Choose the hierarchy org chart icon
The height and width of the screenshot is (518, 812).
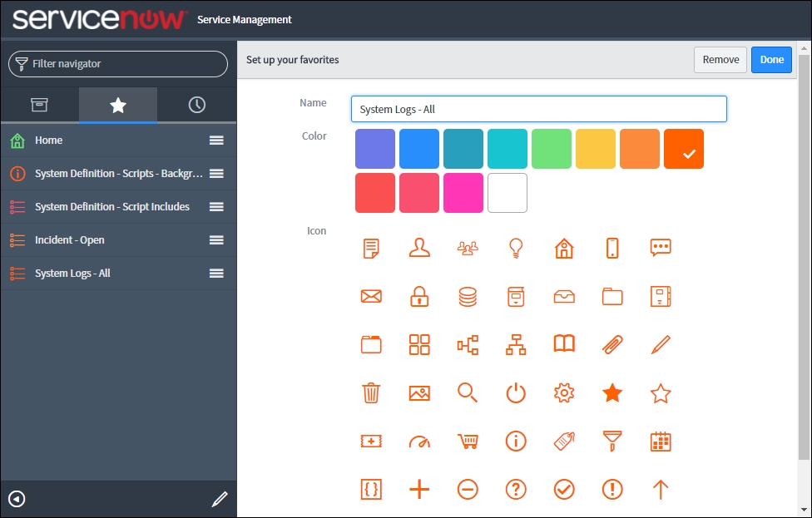(515, 345)
